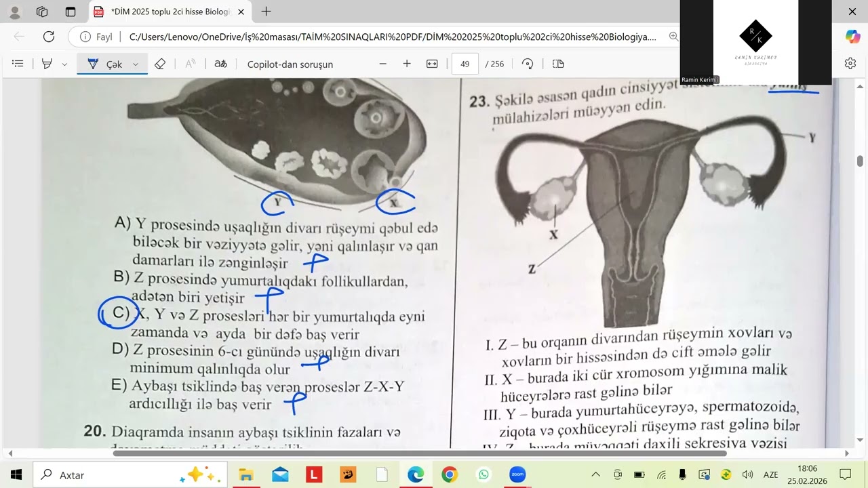This screenshot has height=488, width=868.
Task: Open Edge workspaces icon
Action: point(42,12)
